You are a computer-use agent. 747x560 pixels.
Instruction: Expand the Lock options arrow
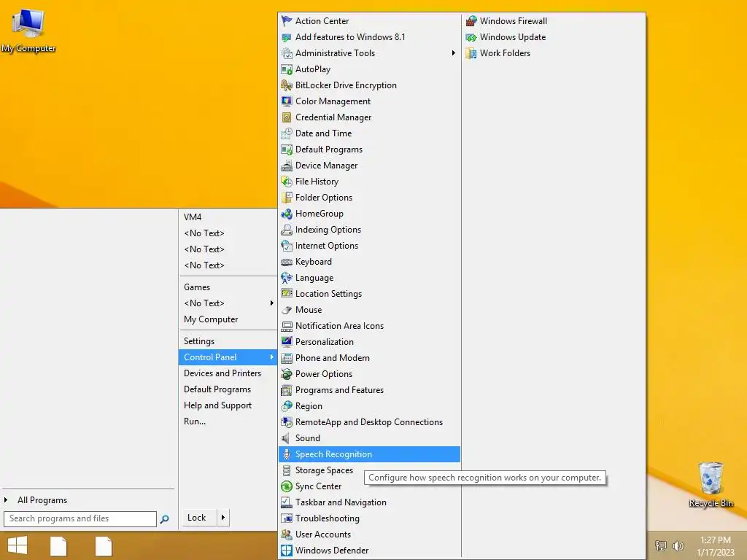click(223, 518)
